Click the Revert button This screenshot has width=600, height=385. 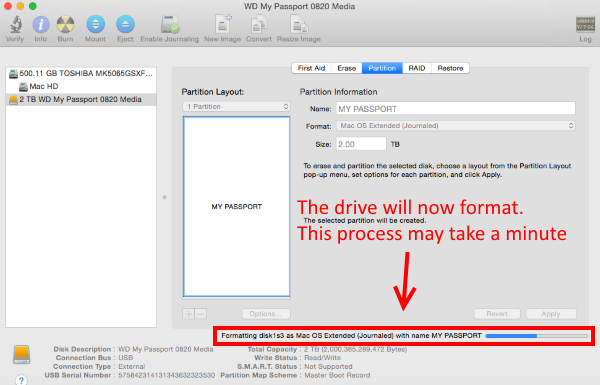497,314
